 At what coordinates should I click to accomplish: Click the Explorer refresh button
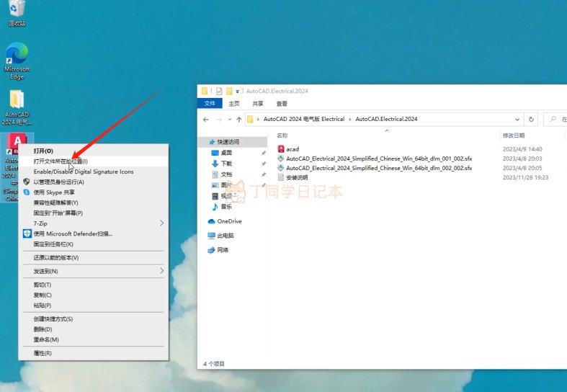[532, 119]
